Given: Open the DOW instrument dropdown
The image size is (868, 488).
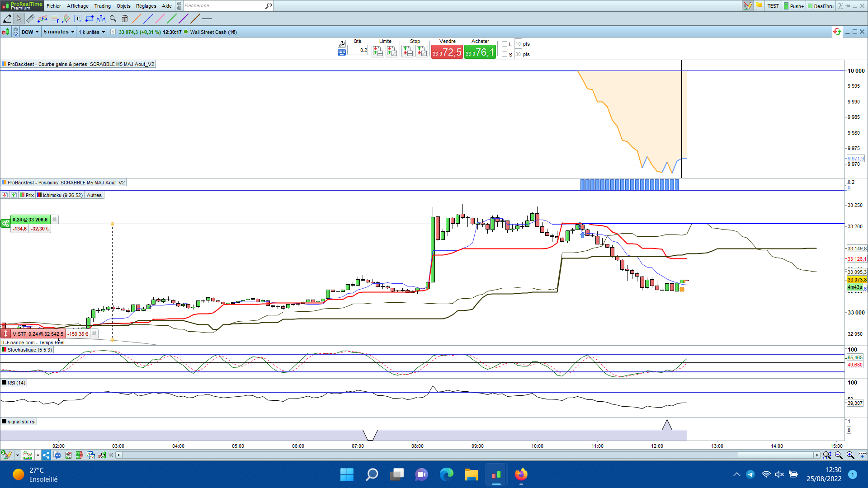Looking at the screenshot, I should (30, 32).
